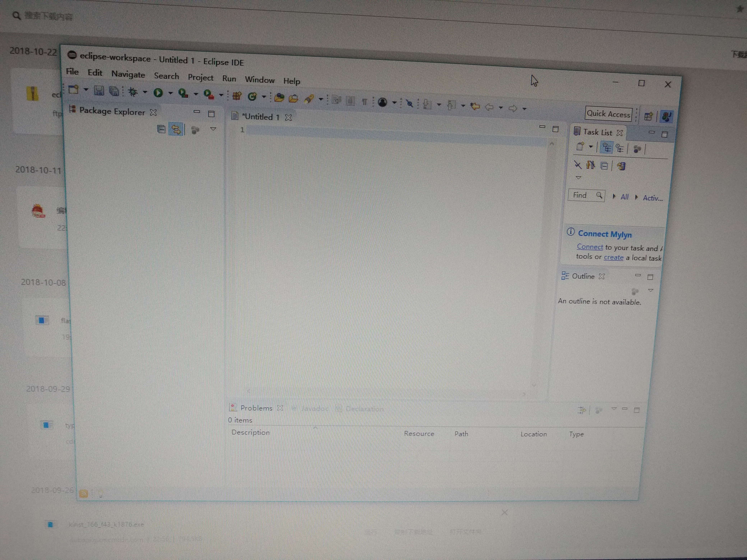Open the New icon dropdown arrow
The height and width of the screenshot is (560, 747).
(86, 90)
